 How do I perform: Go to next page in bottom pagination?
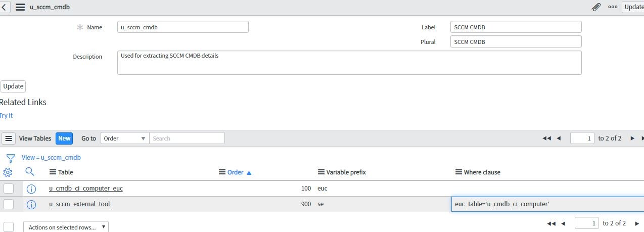[637, 223]
